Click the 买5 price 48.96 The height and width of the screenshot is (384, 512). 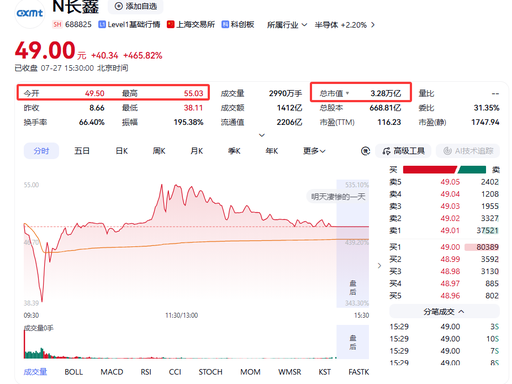tap(450, 296)
